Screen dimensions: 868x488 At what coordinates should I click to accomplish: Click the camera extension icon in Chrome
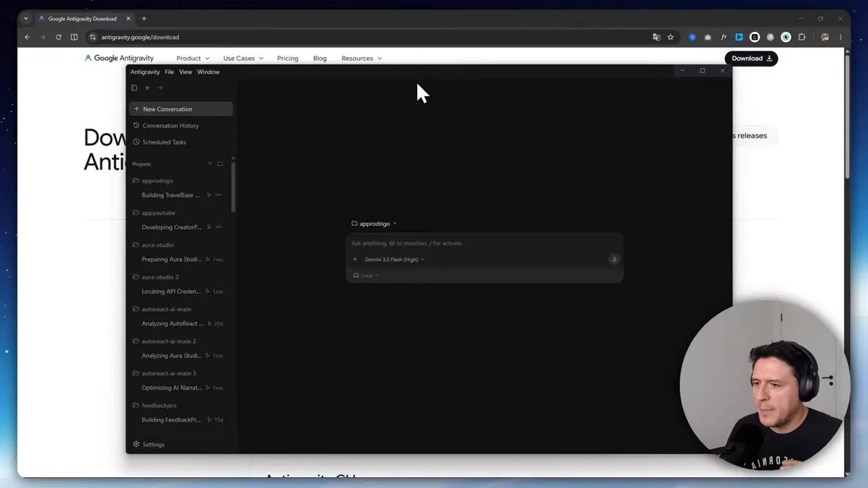point(708,37)
